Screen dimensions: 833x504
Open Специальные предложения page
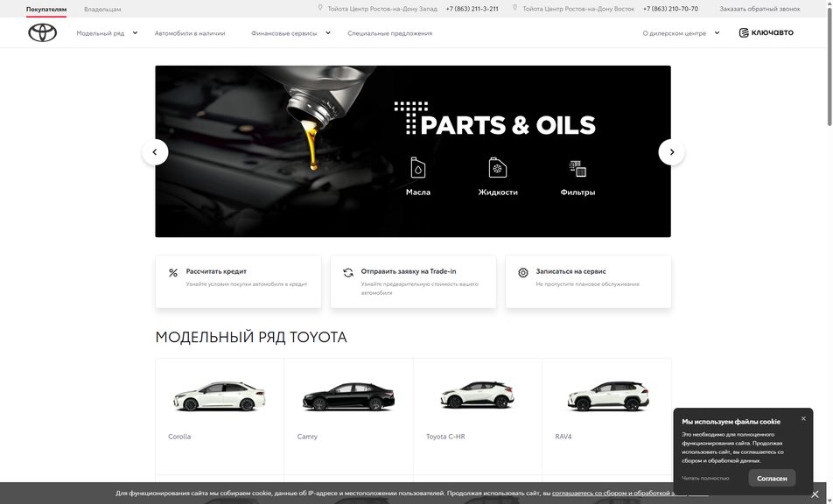point(390,33)
